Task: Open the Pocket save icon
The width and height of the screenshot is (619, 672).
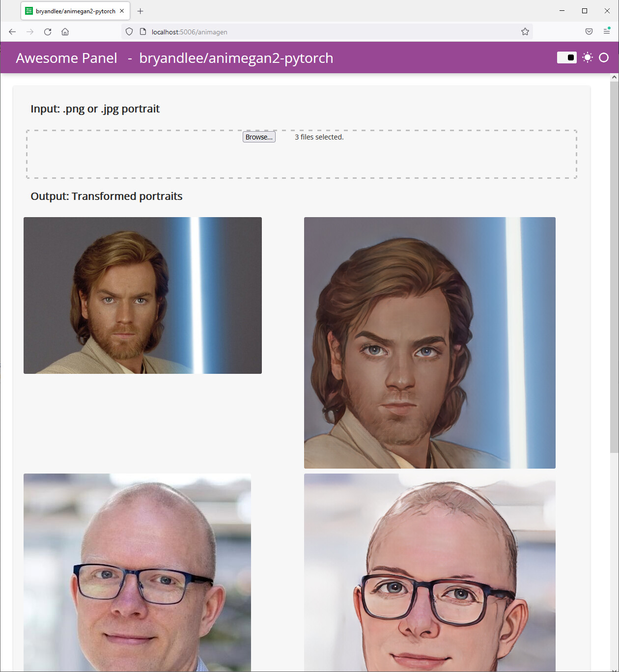Action: coord(589,32)
